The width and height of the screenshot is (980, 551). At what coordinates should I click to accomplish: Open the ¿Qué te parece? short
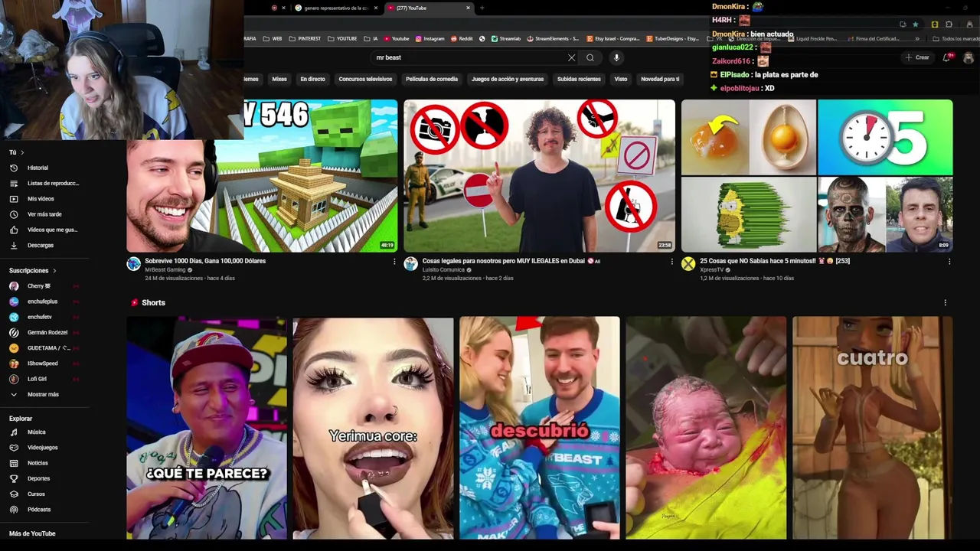(207, 428)
